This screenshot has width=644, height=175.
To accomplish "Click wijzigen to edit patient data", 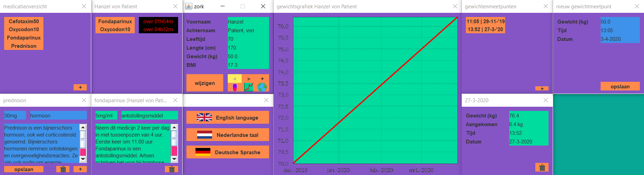I will [x=205, y=83].
